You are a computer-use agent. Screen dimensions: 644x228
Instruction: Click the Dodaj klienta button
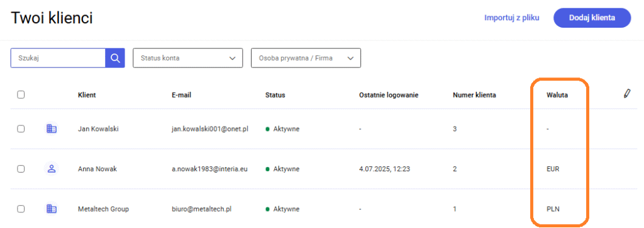tap(592, 18)
